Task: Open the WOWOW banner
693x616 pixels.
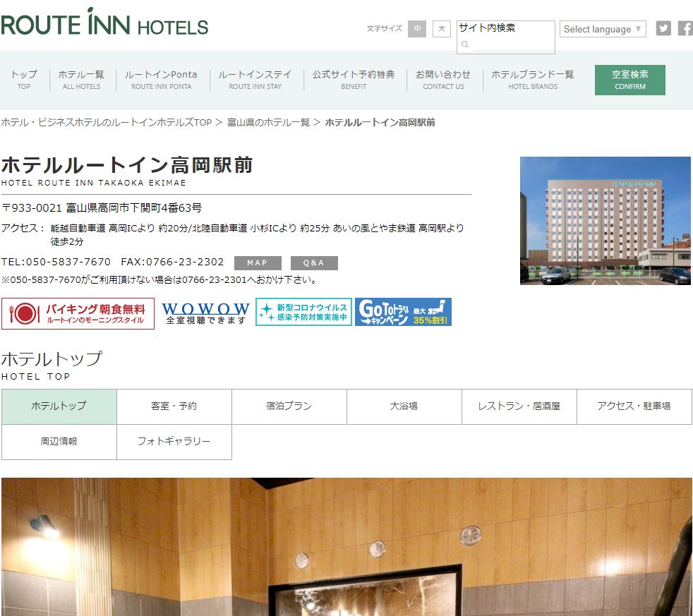Action: [x=205, y=313]
